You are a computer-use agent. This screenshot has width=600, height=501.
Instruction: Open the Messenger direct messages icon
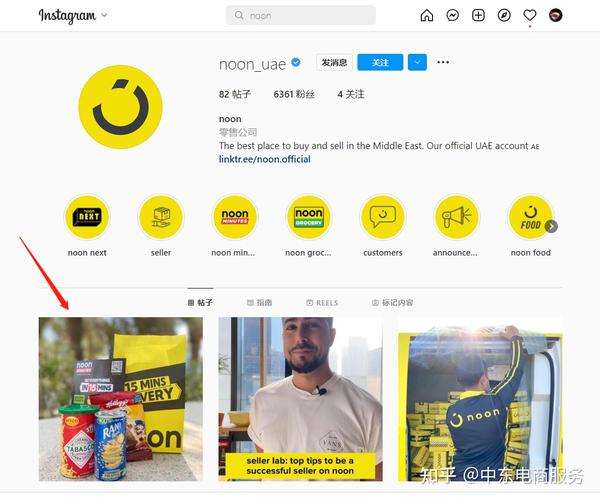click(453, 15)
